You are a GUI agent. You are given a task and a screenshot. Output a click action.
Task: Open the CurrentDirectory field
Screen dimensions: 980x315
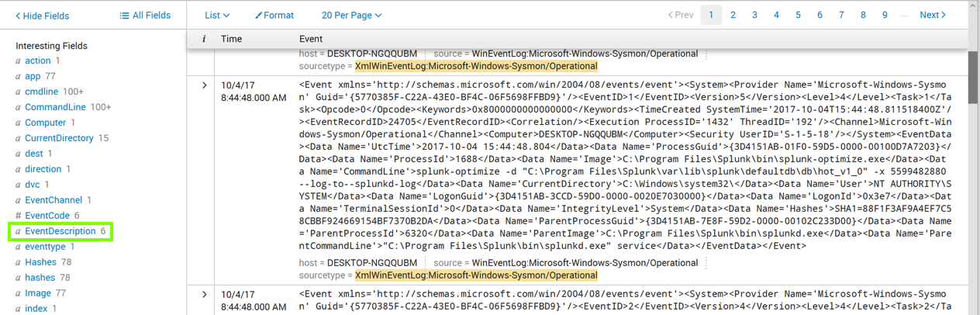click(59, 138)
